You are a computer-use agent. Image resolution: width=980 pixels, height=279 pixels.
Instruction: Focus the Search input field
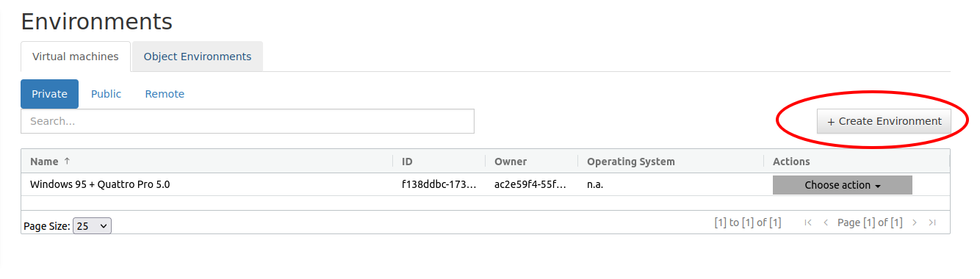click(x=248, y=121)
